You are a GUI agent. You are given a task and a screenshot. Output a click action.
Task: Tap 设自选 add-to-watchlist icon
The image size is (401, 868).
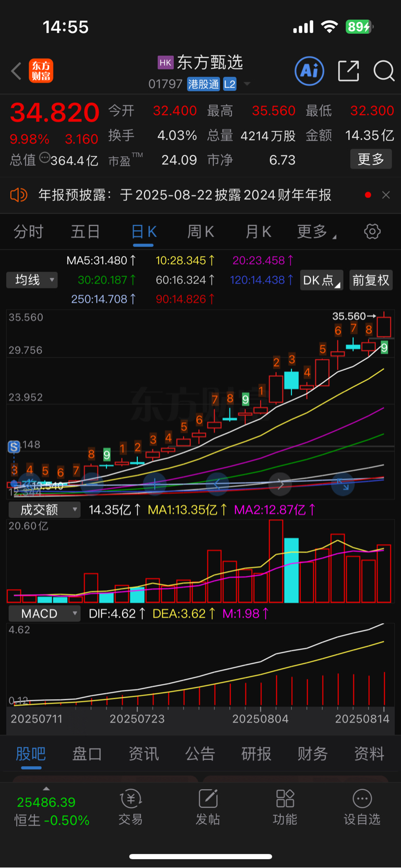(362, 807)
